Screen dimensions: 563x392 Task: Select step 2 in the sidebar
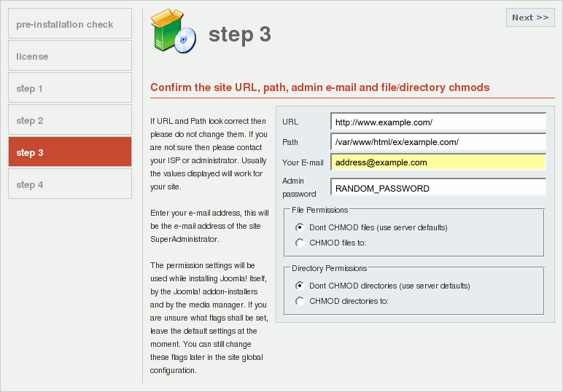click(70, 119)
